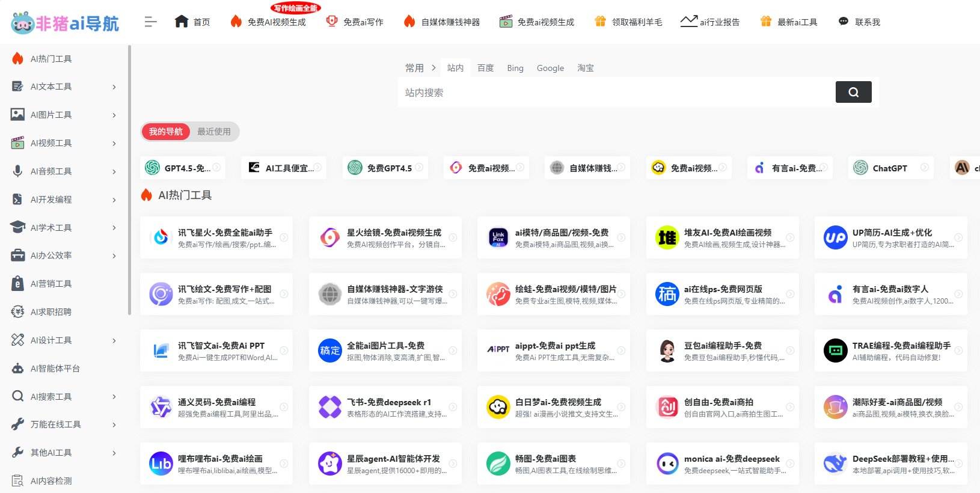Click the 有言ai数字人 icon

[836, 294]
